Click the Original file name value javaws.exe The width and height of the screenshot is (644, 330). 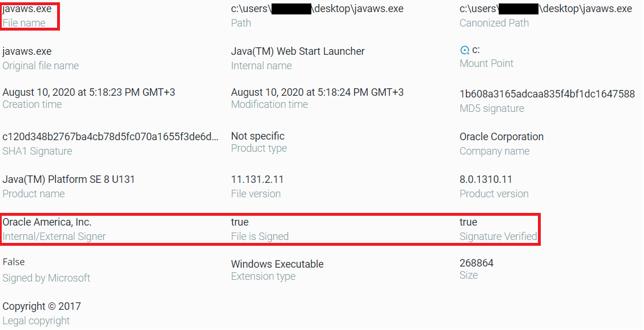[27, 51]
